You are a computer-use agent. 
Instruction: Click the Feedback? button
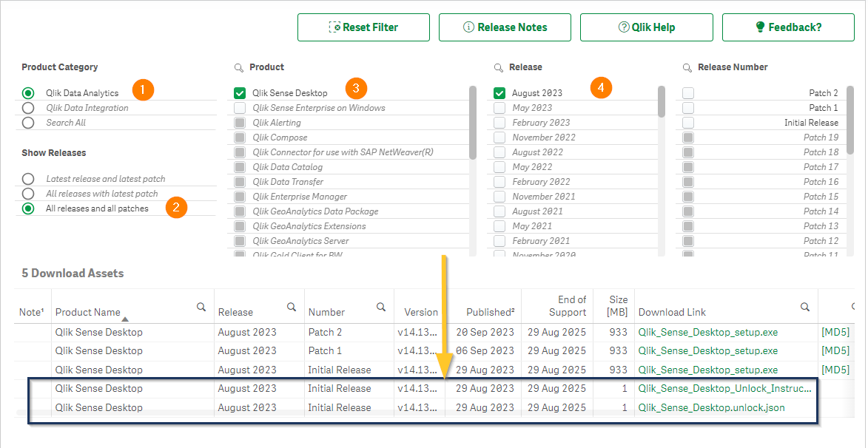(x=788, y=27)
